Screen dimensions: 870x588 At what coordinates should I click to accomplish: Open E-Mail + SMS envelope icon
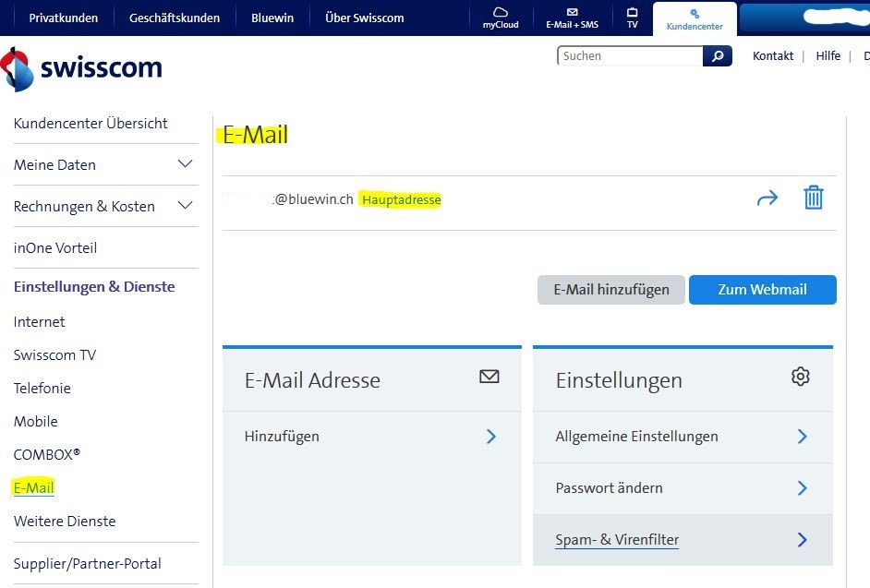tap(572, 13)
